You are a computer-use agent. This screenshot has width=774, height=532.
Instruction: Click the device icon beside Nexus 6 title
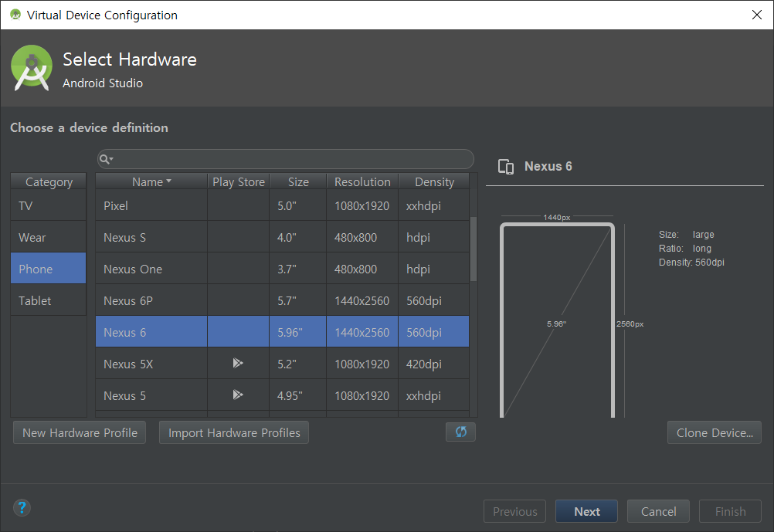tap(506, 167)
